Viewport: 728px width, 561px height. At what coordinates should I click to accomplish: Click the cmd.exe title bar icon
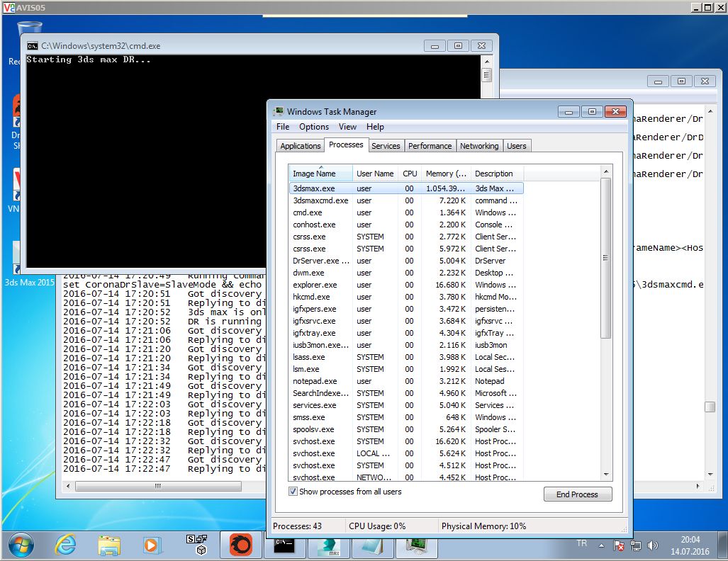pos(32,46)
